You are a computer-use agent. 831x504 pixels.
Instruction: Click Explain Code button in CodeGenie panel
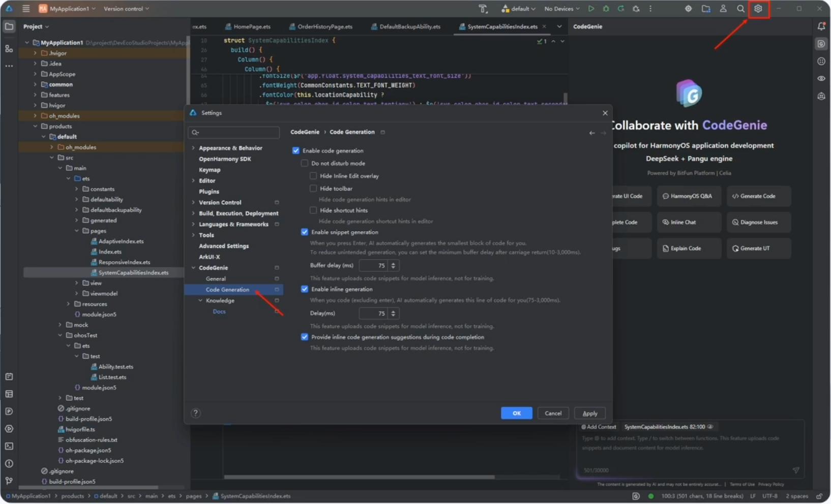(x=689, y=248)
